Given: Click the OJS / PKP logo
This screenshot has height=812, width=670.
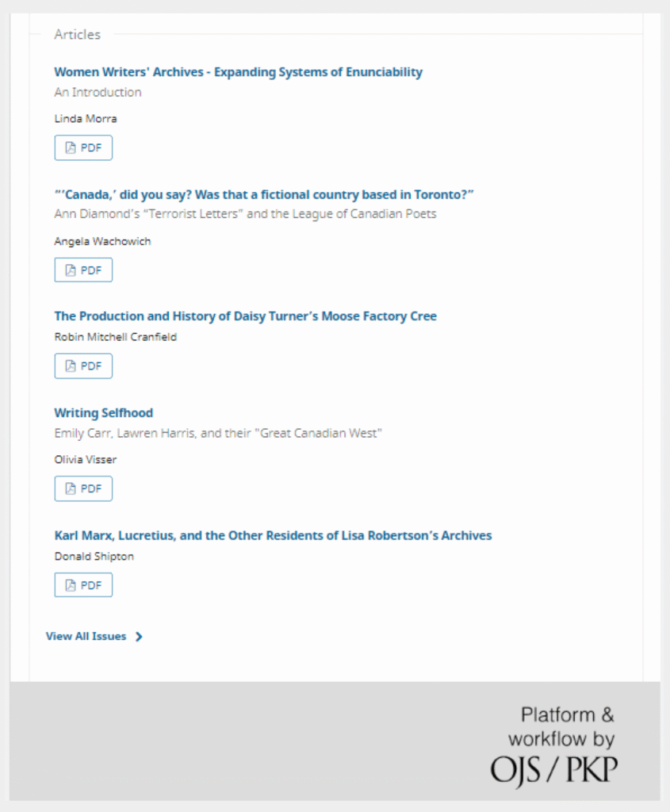Looking at the screenshot, I should point(553,770).
